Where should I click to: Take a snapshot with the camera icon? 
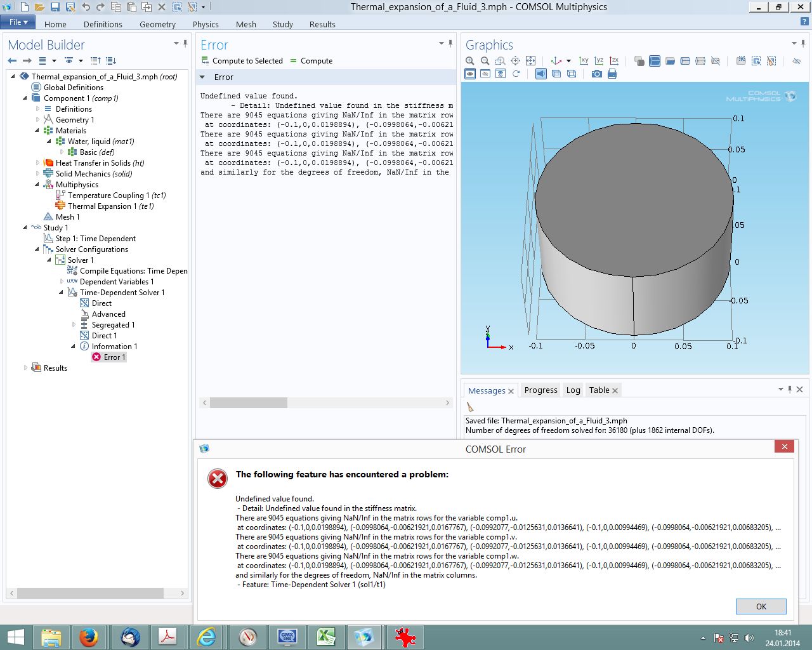[596, 74]
